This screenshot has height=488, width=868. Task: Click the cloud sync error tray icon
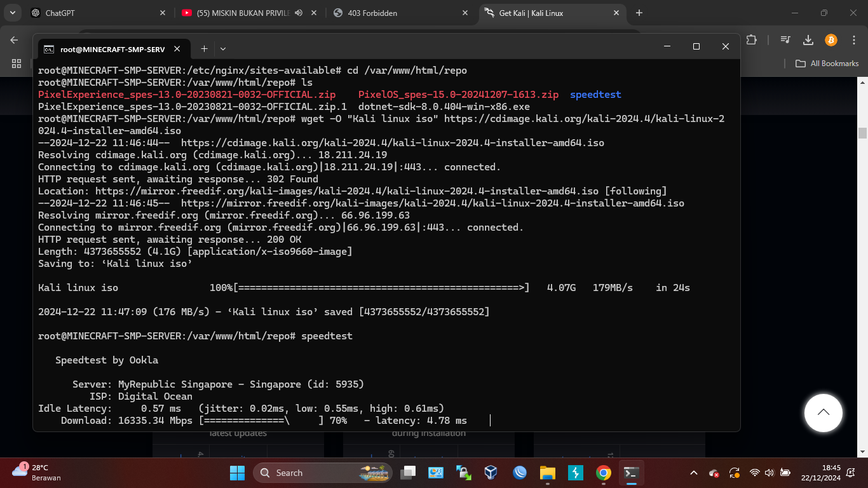point(714,473)
